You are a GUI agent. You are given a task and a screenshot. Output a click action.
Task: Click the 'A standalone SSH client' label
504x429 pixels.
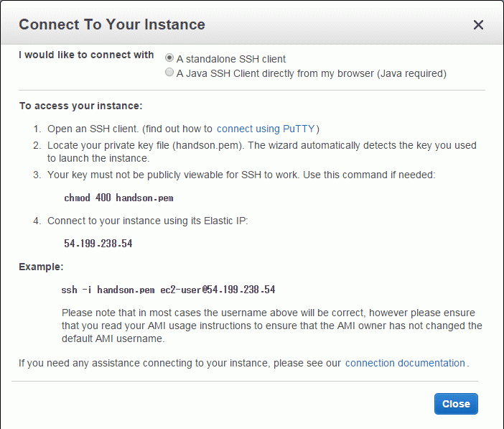(230, 59)
